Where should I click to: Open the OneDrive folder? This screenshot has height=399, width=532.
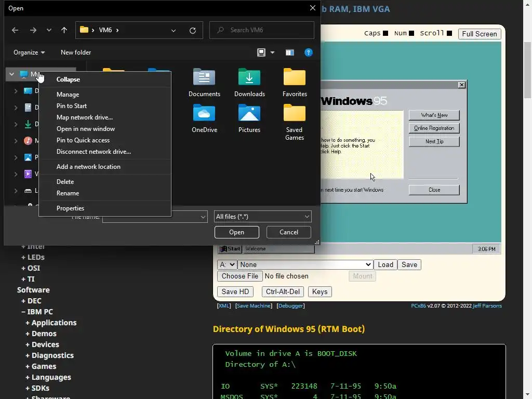(x=204, y=119)
